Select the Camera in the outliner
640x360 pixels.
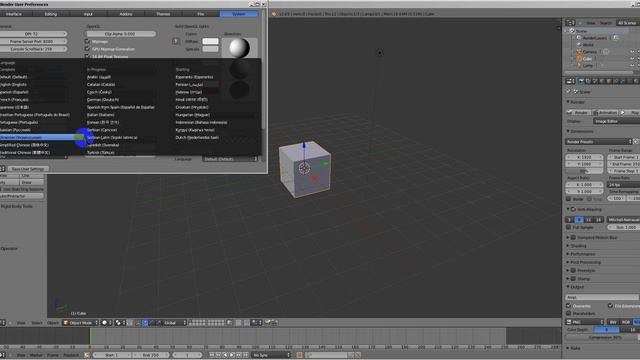pyautogui.click(x=589, y=52)
